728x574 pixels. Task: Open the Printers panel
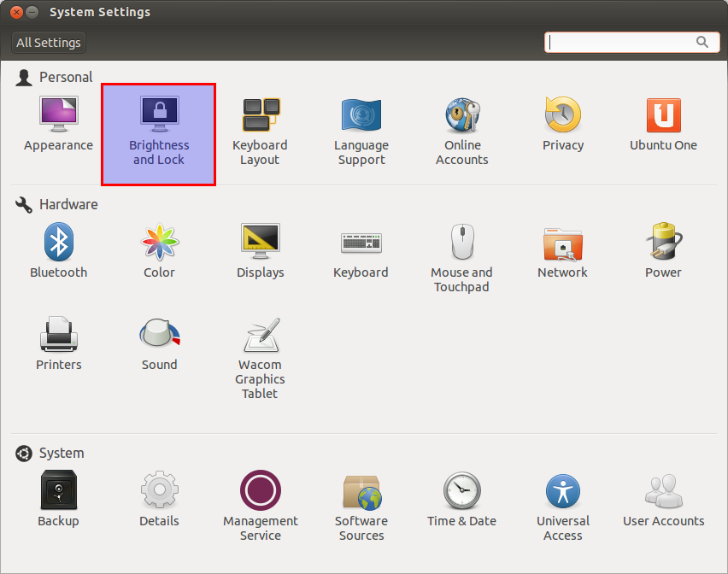pyautogui.click(x=58, y=340)
